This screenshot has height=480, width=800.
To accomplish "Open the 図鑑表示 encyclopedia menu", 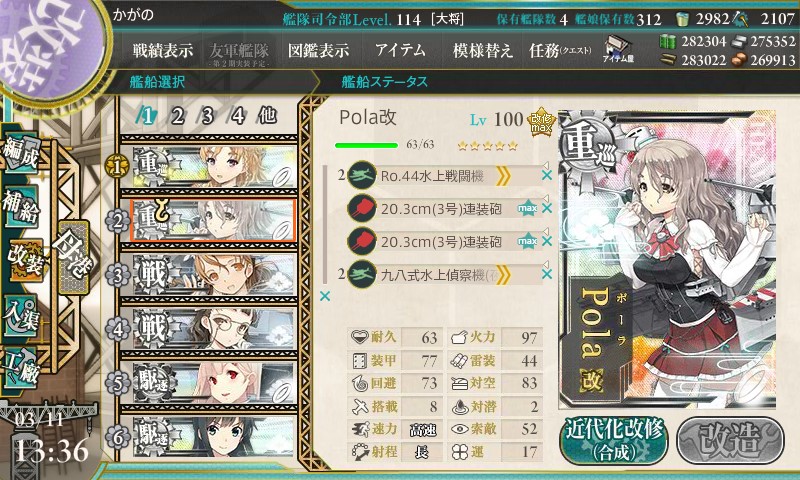I will point(318,50).
